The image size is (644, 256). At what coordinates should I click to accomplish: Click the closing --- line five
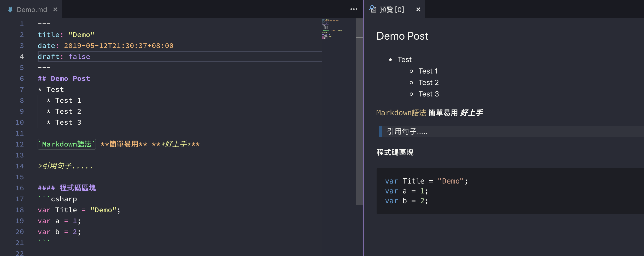44,68
